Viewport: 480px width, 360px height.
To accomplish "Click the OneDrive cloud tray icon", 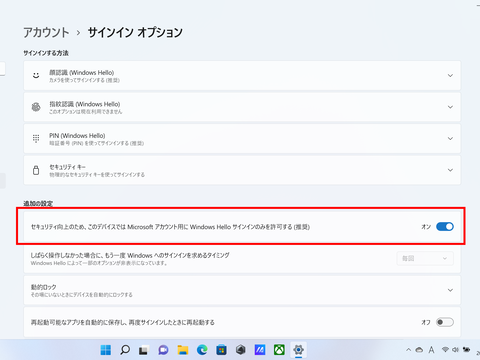I will (x=419, y=350).
